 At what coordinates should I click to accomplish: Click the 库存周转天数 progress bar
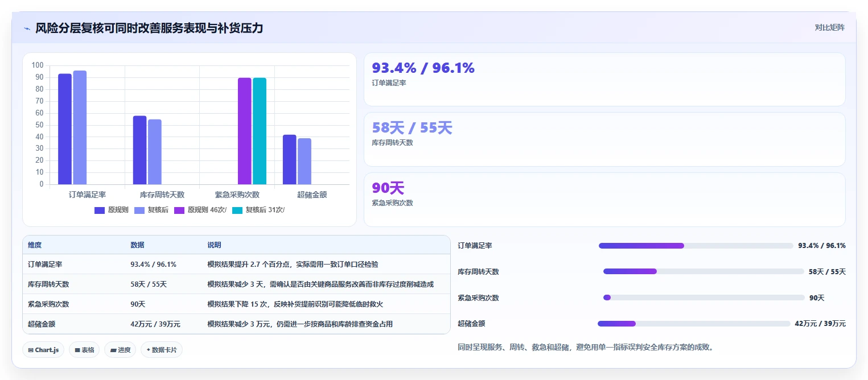point(704,271)
